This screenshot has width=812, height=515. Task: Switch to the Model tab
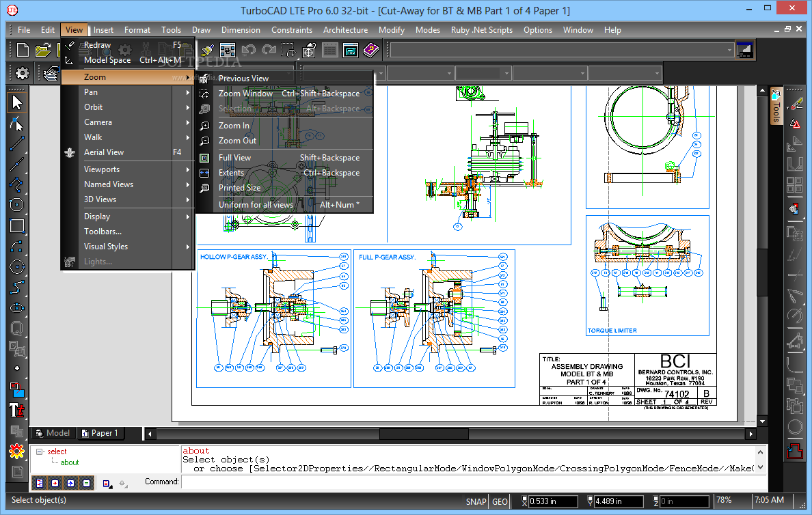click(54, 433)
